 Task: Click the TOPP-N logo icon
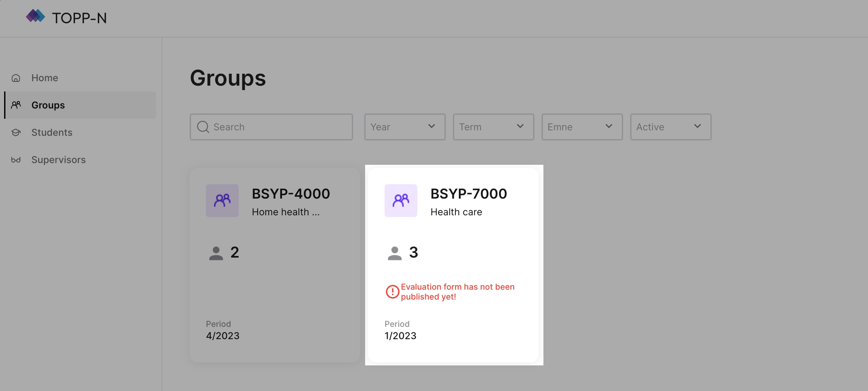click(35, 16)
